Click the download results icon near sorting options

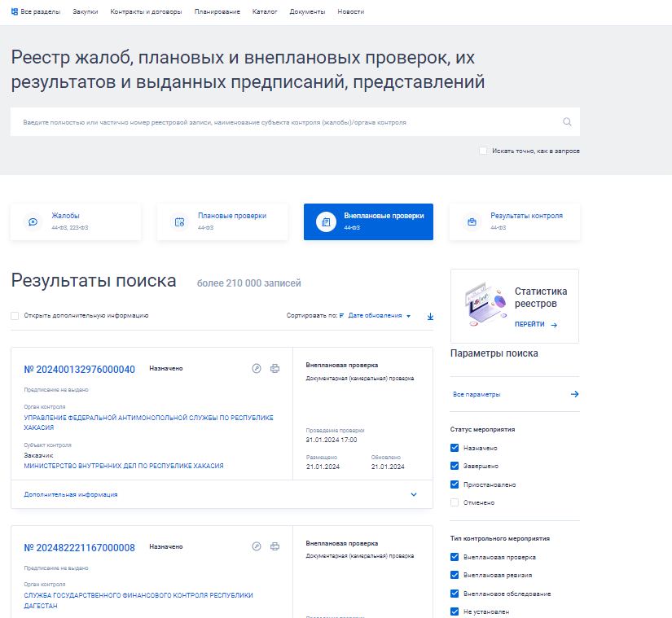(x=430, y=316)
